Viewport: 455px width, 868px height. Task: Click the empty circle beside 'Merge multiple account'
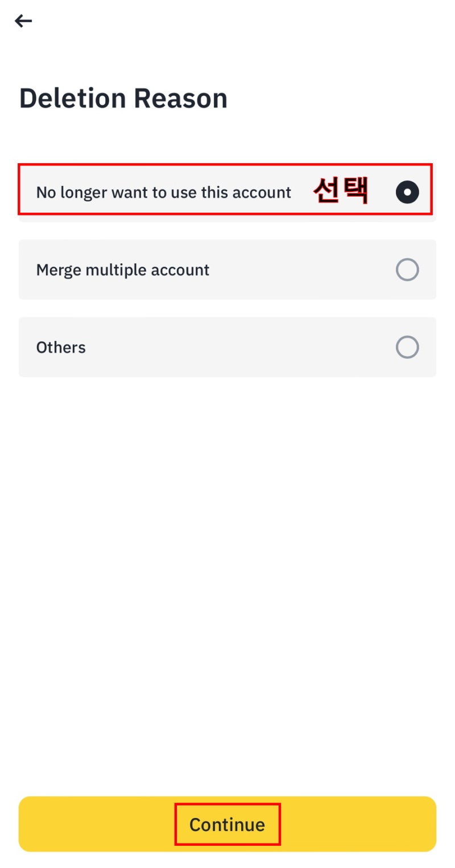[407, 269]
